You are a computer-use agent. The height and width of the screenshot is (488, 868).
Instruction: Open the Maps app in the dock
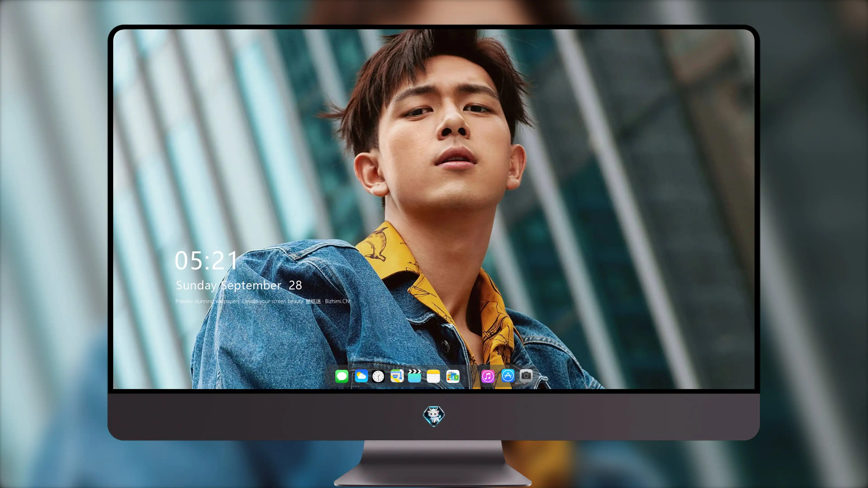coord(397,376)
